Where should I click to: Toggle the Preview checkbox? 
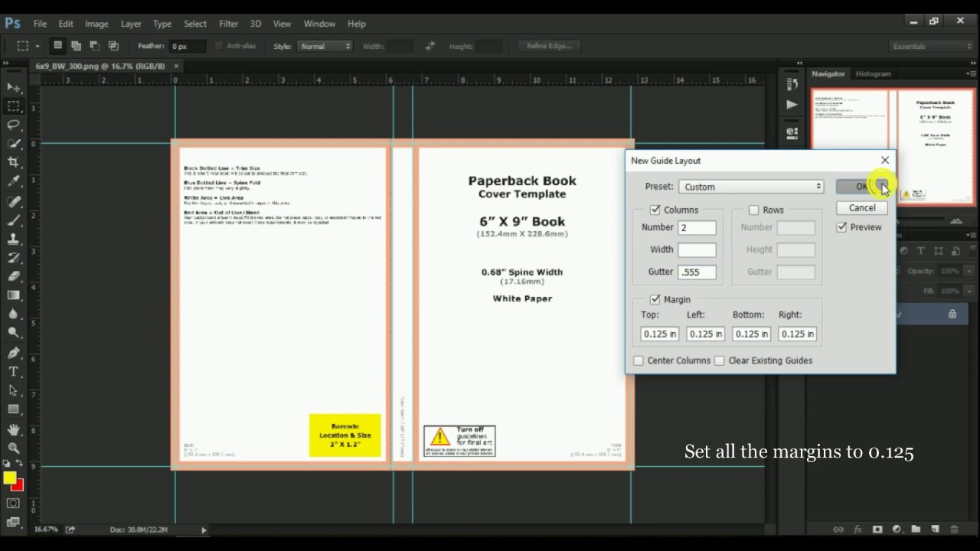point(841,227)
